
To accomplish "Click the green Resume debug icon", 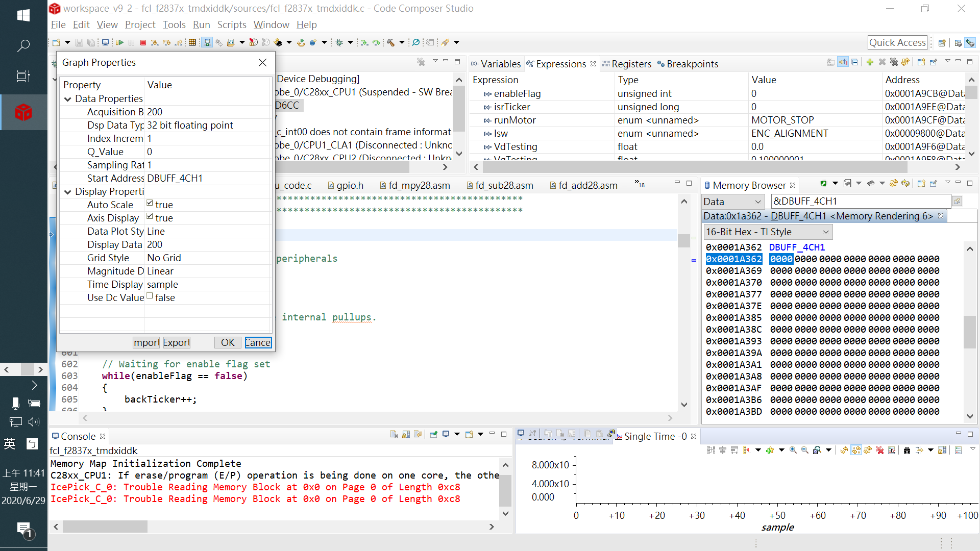I will 119,42.
